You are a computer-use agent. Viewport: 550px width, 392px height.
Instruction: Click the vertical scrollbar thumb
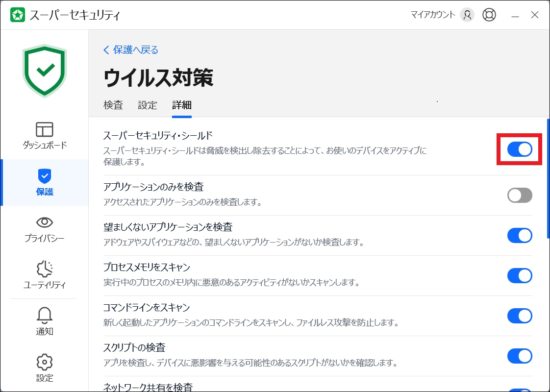pyautogui.click(x=548, y=179)
